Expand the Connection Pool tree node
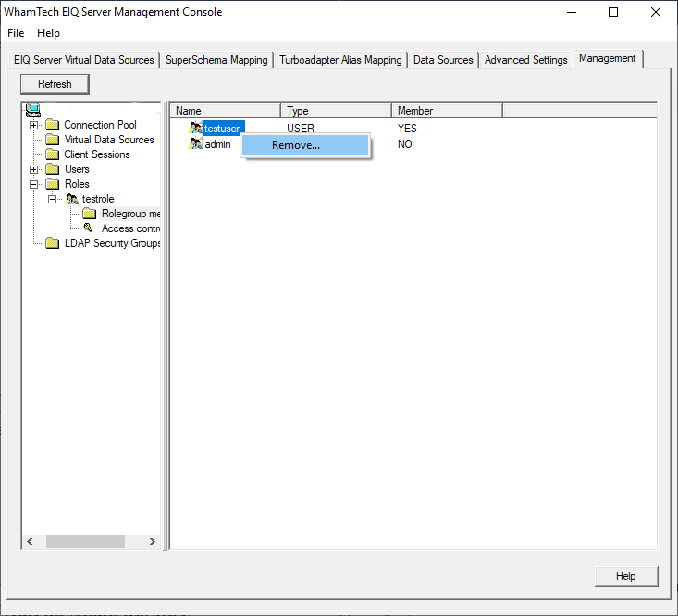This screenshot has width=678, height=616. [x=34, y=125]
